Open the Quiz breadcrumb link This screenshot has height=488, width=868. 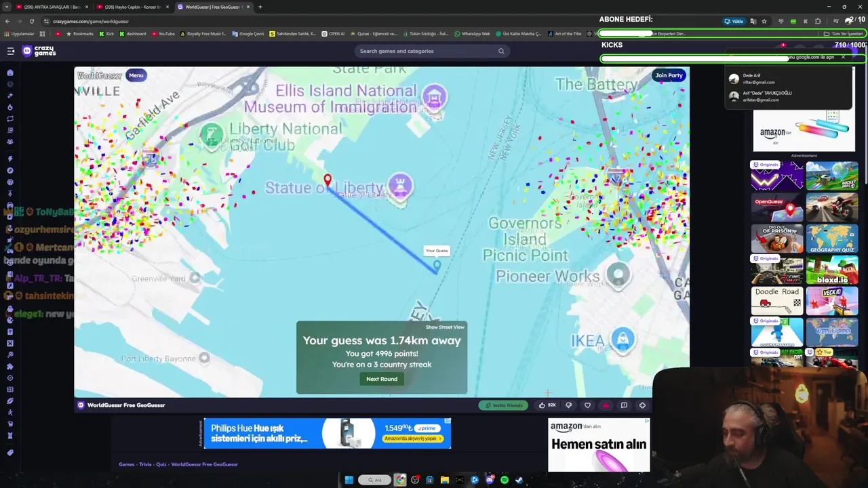click(161, 464)
